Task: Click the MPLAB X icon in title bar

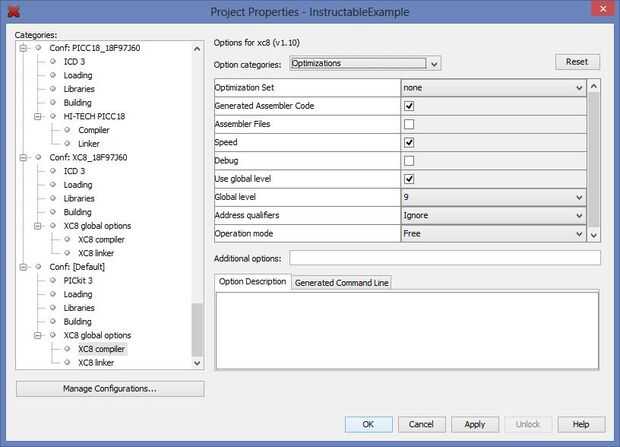Action: (10, 11)
